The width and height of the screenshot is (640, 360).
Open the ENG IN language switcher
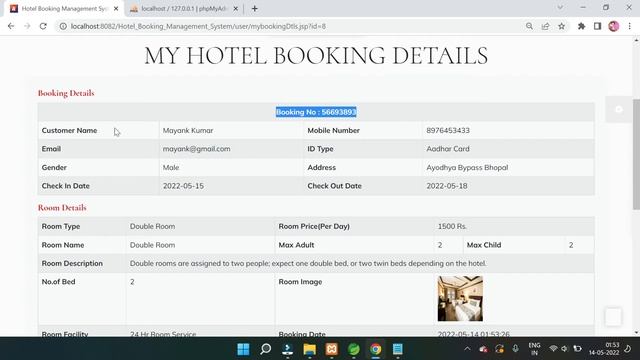coord(534,349)
